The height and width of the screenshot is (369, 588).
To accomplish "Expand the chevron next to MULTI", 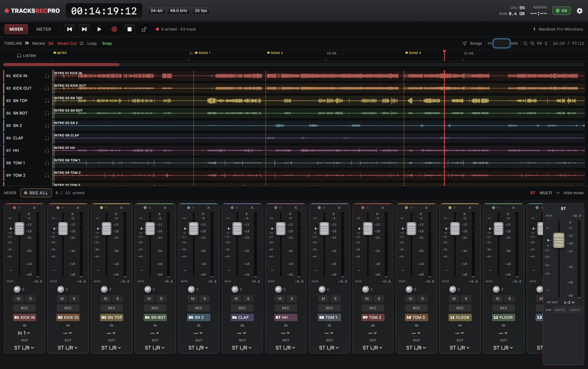I will pos(558,193).
